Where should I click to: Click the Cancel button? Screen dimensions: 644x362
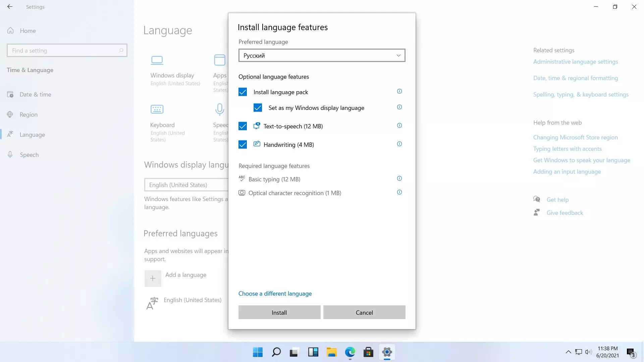coord(364,312)
